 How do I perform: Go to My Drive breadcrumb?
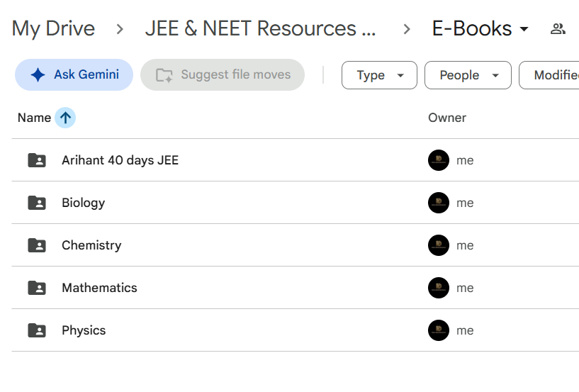click(x=54, y=29)
